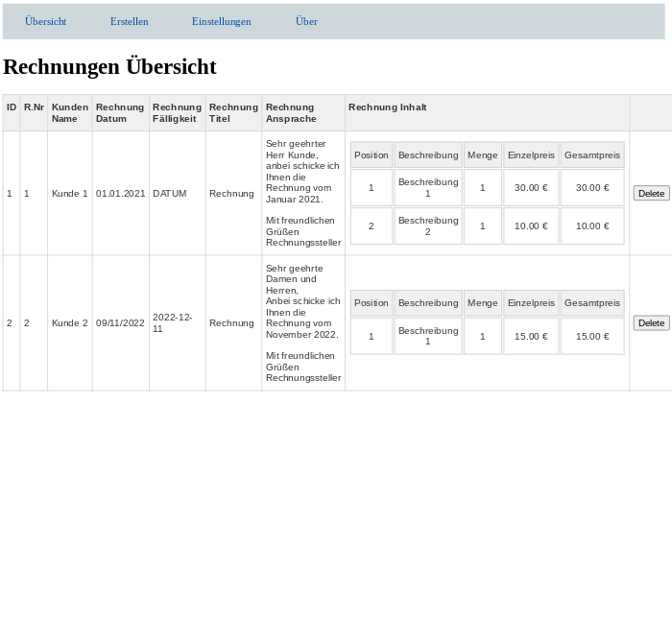This screenshot has height=640, width=672.
Task: Click the Kunden Name column header
Action: click(69, 112)
